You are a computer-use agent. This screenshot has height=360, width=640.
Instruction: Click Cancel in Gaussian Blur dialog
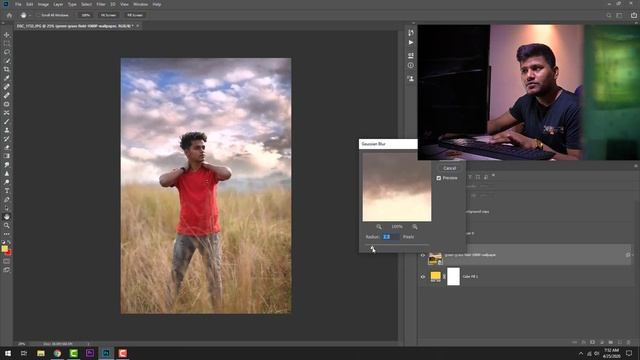(449, 168)
